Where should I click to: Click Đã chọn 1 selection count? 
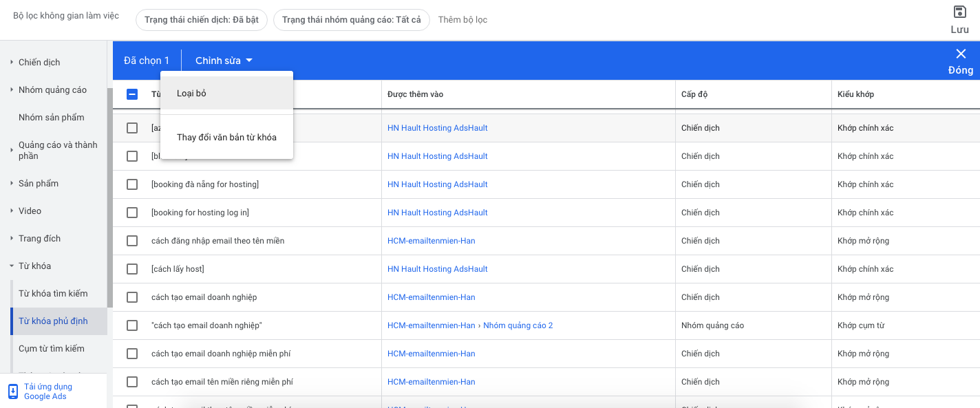tap(147, 61)
